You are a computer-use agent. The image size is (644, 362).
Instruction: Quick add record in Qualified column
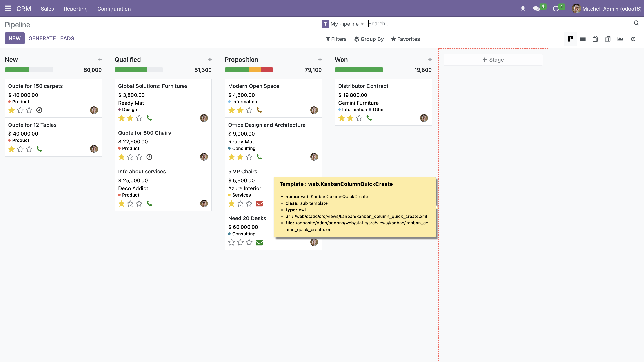(210, 60)
